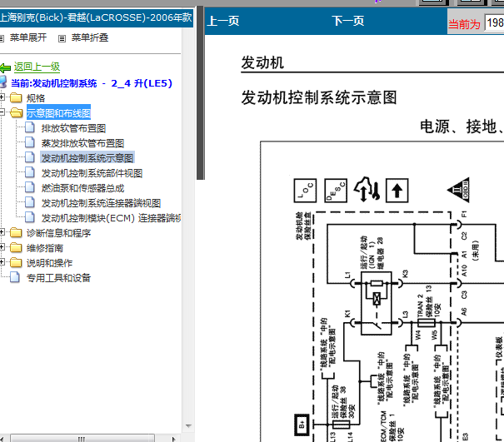This screenshot has width=504, height=442.
Task: Click the ECM 连接器端视图 document icon
Action: [x=29, y=217]
